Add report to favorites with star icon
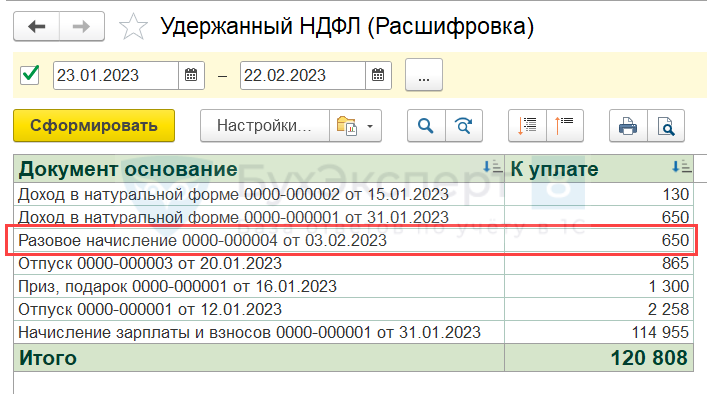Viewport: 707px width, 394px height. [133, 27]
